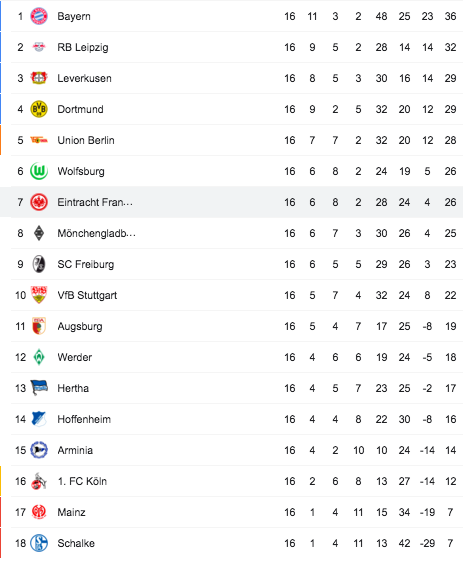
Task: Open the Mainz team name link
Action: [x=71, y=512]
